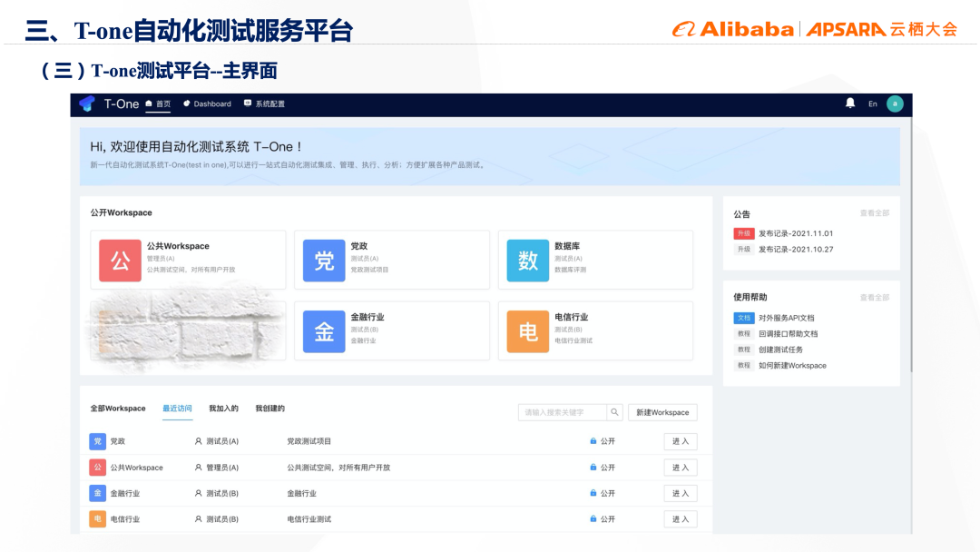Click the blue 金 icon of 金融行业 card

click(324, 331)
